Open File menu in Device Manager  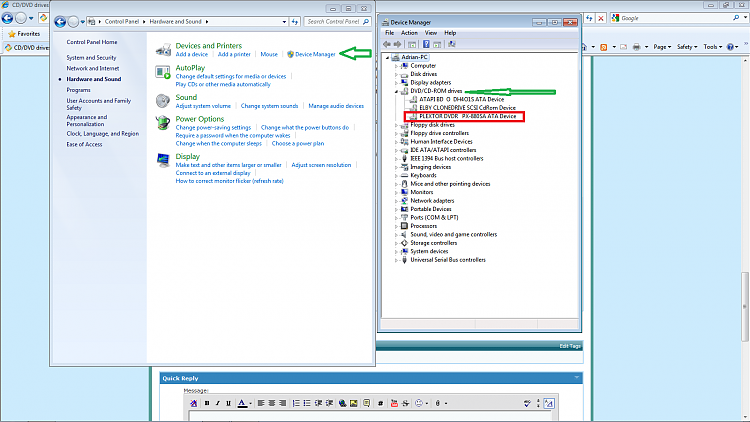389,33
